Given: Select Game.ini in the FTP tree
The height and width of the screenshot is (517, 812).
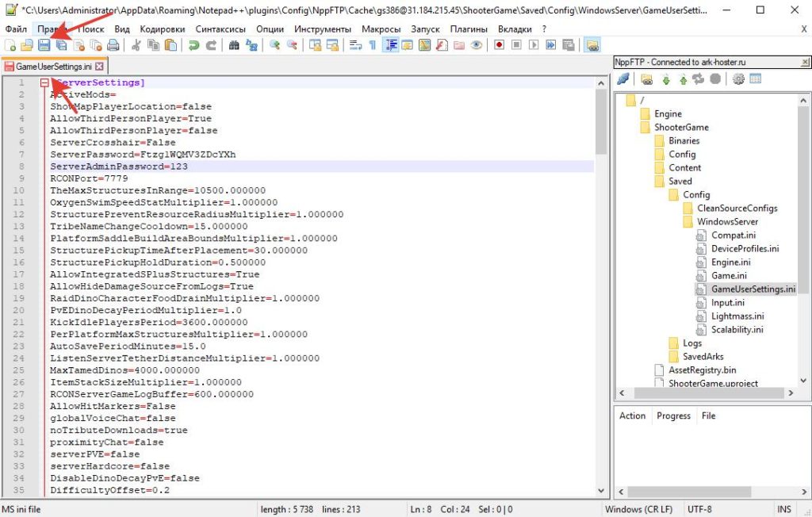Looking at the screenshot, I should (729, 276).
